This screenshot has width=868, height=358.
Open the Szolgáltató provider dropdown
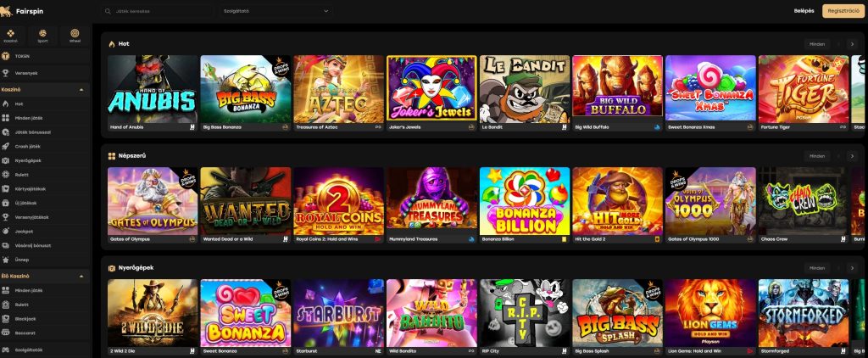(275, 11)
